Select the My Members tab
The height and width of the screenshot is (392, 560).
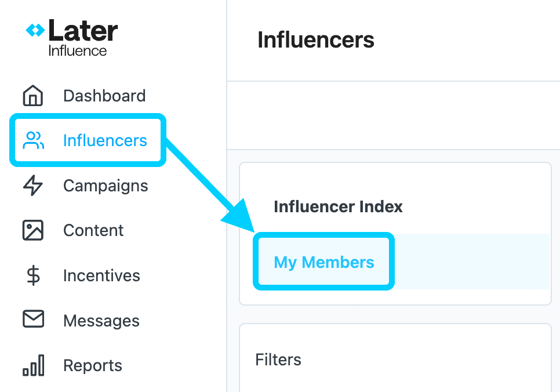pyautogui.click(x=324, y=262)
